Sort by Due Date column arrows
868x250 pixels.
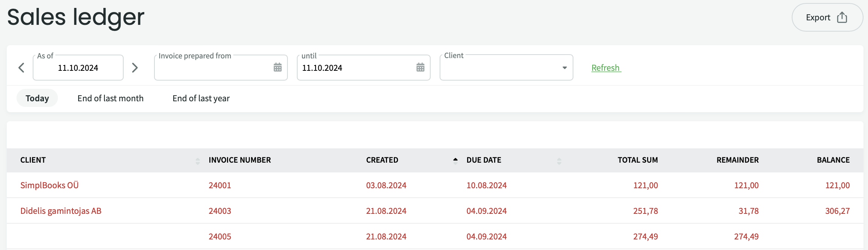tap(559, 161)
